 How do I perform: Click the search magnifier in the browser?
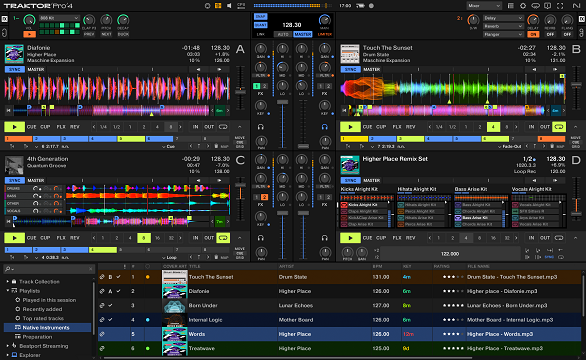(x=7, y=269)
